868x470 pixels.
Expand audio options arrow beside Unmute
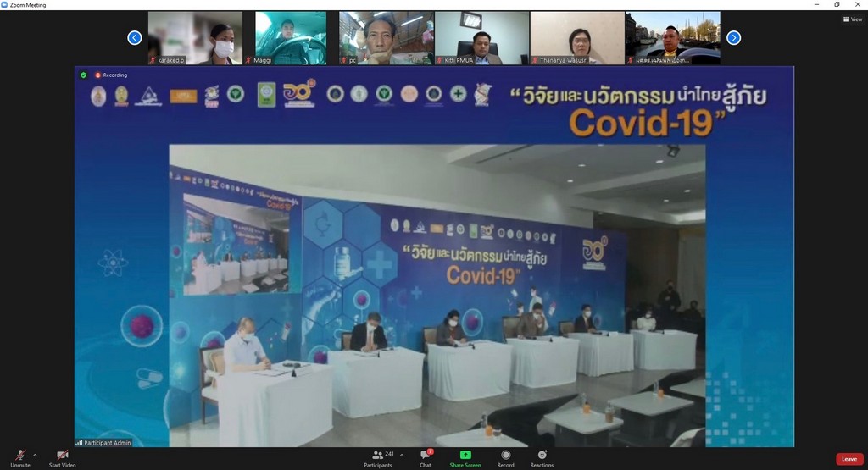click(x=35, y=455)
